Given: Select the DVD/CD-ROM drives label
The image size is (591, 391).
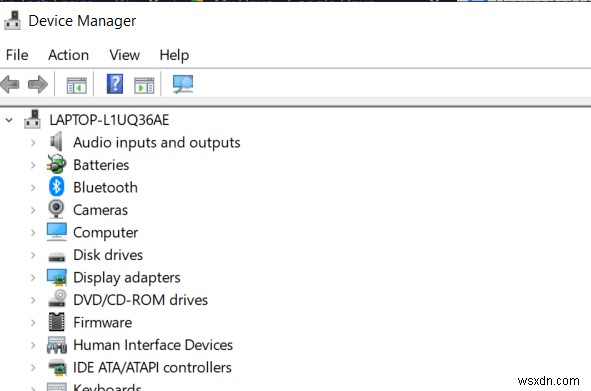Looking at the screenshot, I should pyautogui.click(x=141, y=300).
